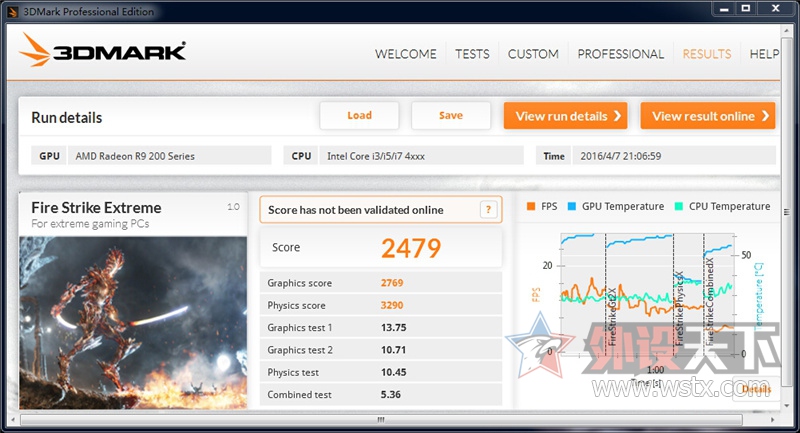The width and height of the screenshot is (800, 433).
Task: Click the Save button
Action: (x=451, y=116)
